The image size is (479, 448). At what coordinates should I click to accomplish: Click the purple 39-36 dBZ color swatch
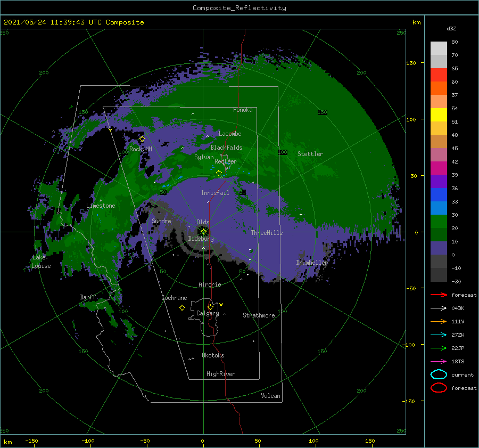439,181
